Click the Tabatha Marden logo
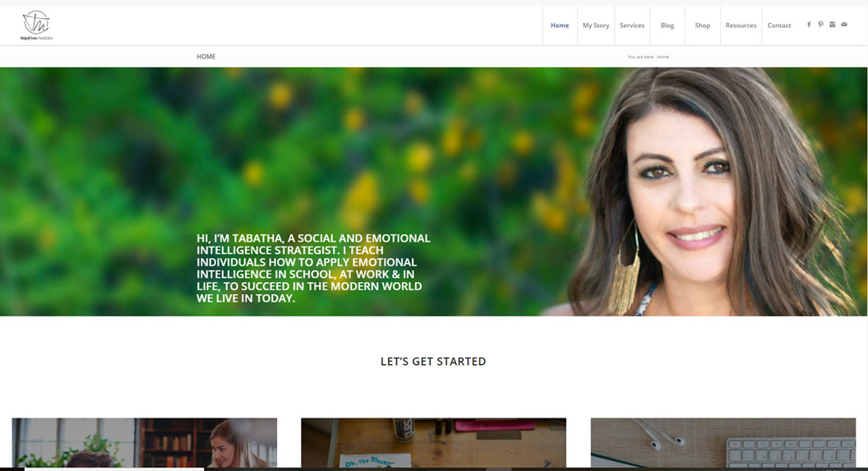 click(36, 25)
